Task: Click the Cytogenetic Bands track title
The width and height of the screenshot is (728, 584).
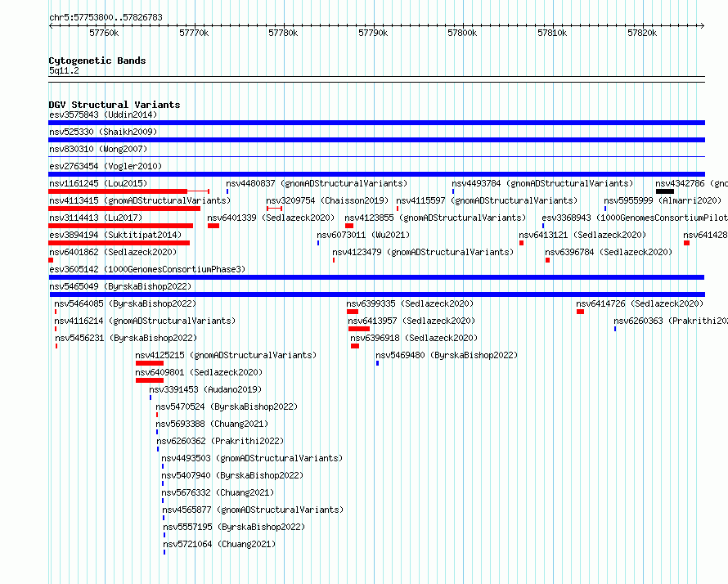Action: coord(97,61)
